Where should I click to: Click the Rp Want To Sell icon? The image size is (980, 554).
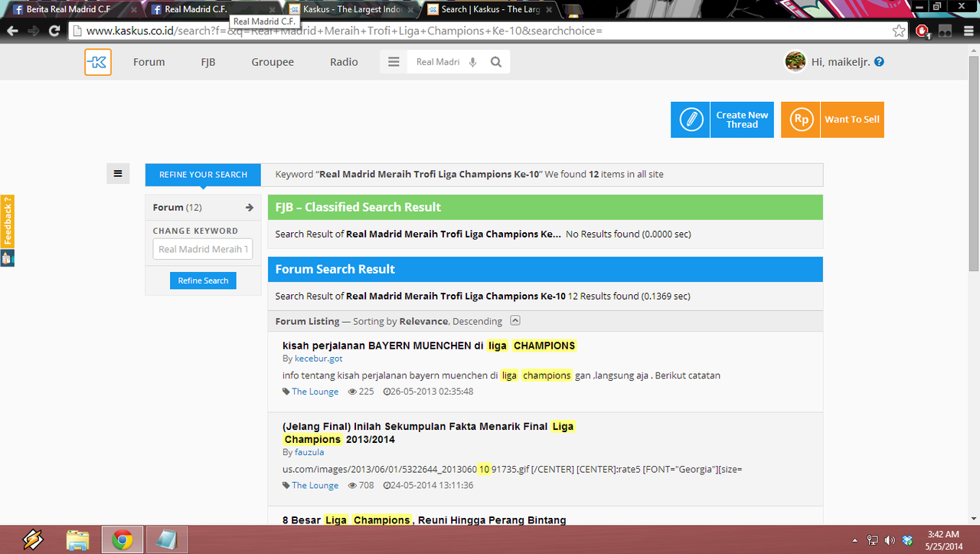801,120
